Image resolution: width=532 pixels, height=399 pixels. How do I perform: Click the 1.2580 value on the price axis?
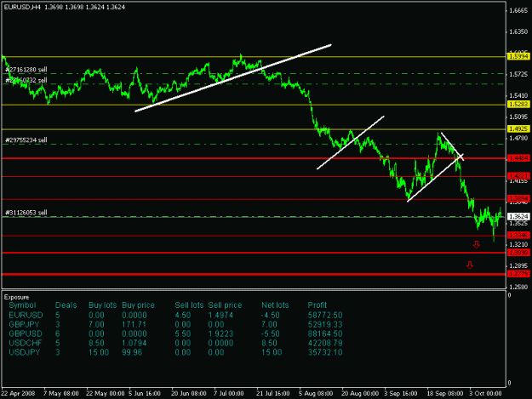[518, 288]
